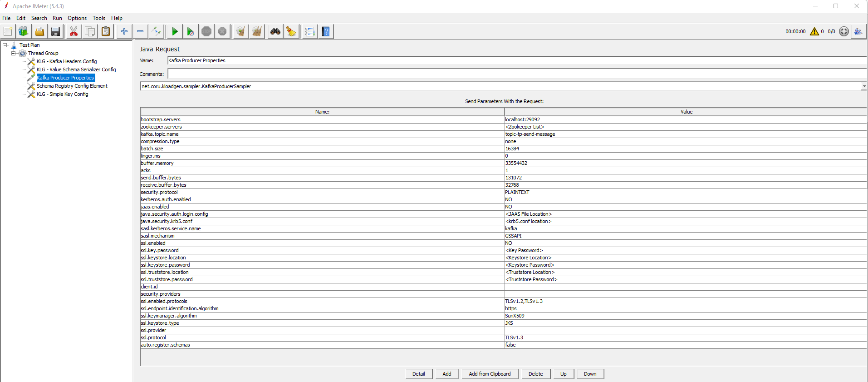The width and height of the screenshot is (868, 382).
Task: Reset search with brush icon
Action: 291,31
